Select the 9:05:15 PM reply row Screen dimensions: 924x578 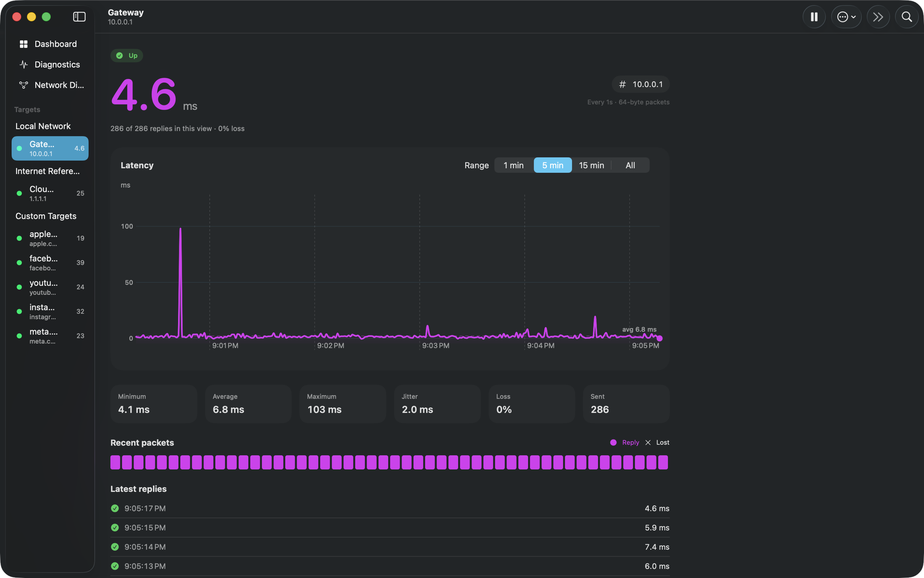(390, 528)
